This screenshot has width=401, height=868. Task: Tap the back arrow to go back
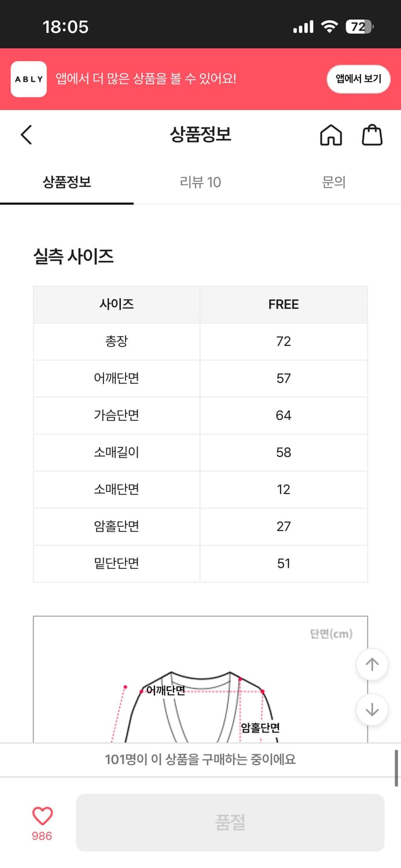tap(25, 134)
